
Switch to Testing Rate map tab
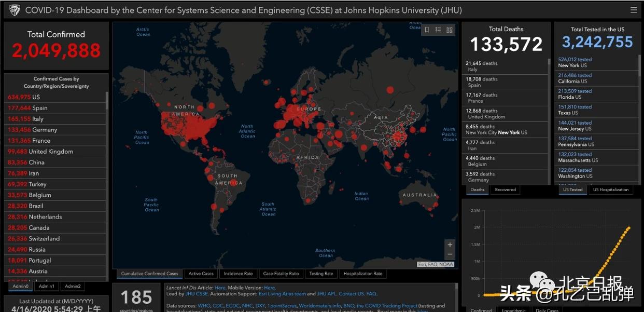[x=321, y=274]
